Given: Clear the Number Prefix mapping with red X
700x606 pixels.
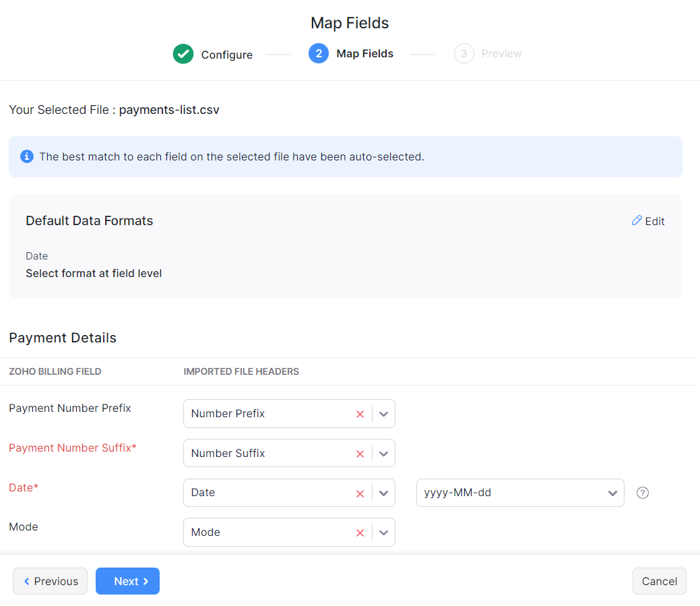Looking at the screenshot, I should [x=360, y=414].
